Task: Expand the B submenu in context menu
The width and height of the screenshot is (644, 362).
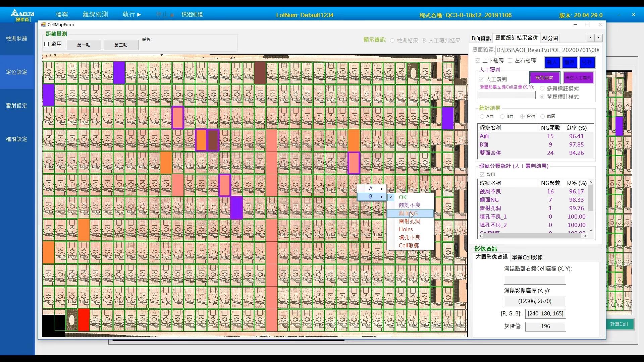Action: (x=372, y=197)
